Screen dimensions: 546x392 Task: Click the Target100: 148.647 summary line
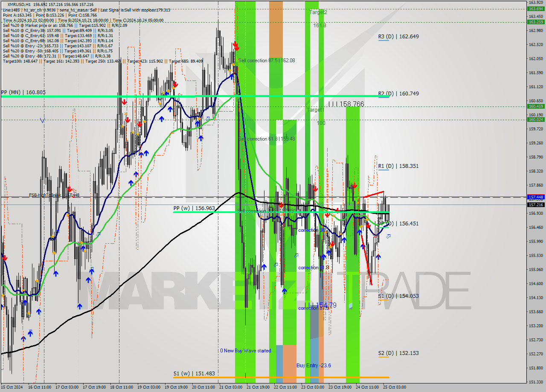(x=102, y=61)
